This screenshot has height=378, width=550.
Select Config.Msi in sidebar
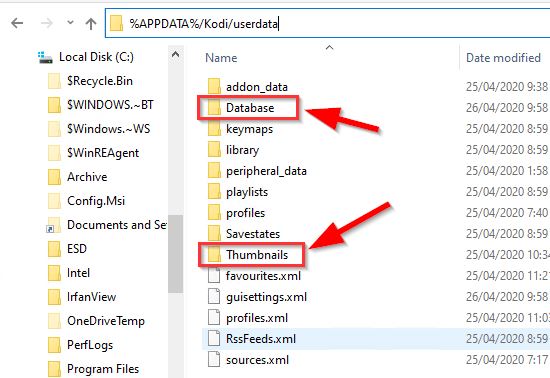[x=96, y=201]
